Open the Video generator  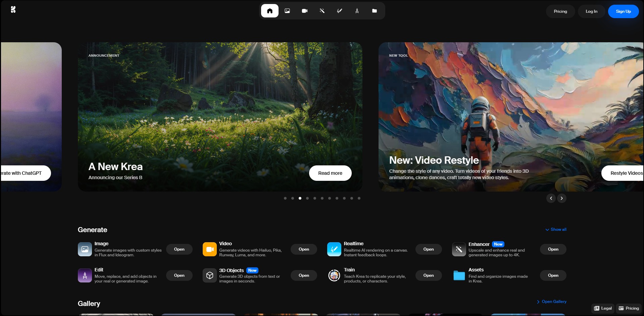(x=304, y=249)
